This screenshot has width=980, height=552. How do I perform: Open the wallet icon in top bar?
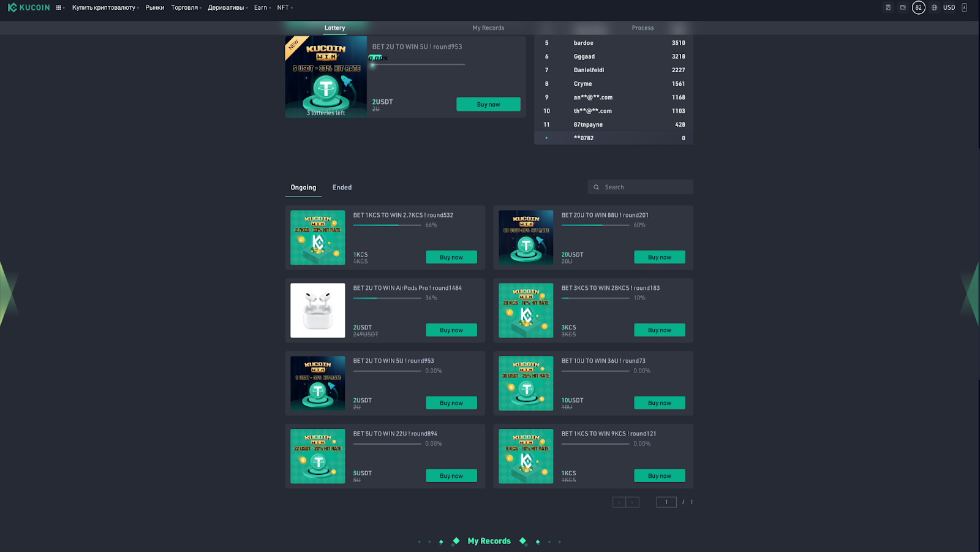(903, 7)
